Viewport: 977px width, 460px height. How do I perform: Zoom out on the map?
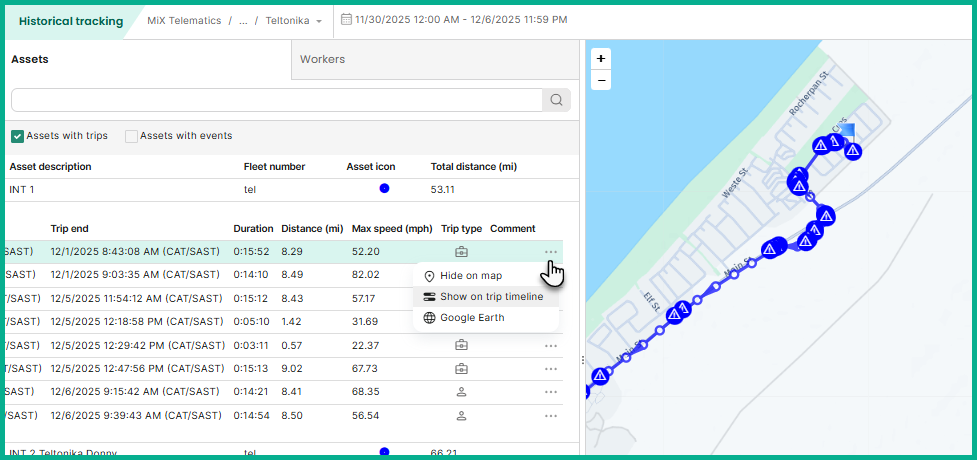(x=601, y=80)
